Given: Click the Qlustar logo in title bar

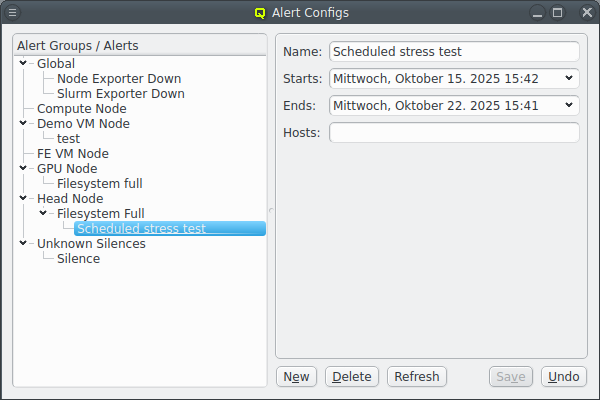Looking at the screenshot, I should pos(260,13).
